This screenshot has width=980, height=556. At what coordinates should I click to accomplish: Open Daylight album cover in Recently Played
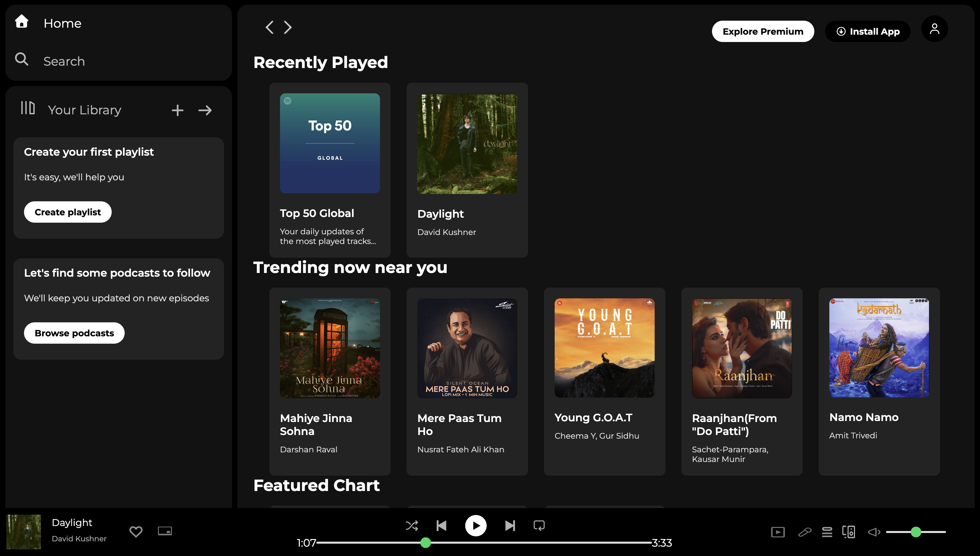coord(467,144)
